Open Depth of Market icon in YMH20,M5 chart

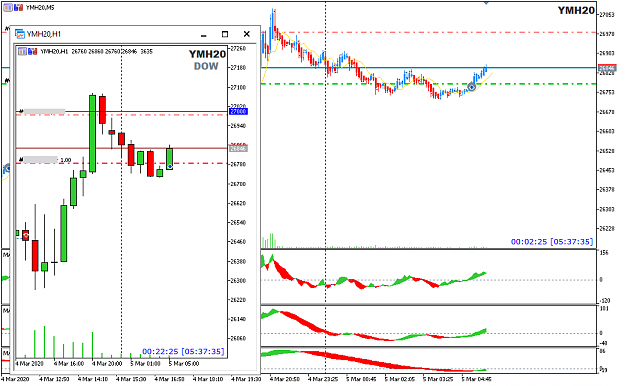click(x=18, y=8)
